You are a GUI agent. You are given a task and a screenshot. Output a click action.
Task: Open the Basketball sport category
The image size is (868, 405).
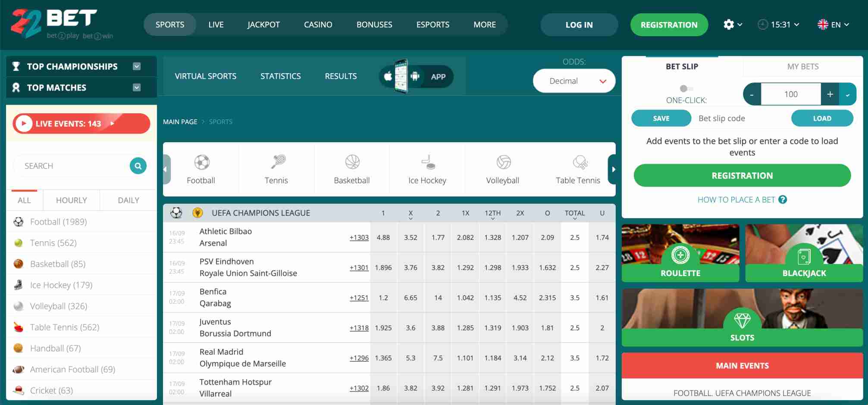click(x=351, y=168)
